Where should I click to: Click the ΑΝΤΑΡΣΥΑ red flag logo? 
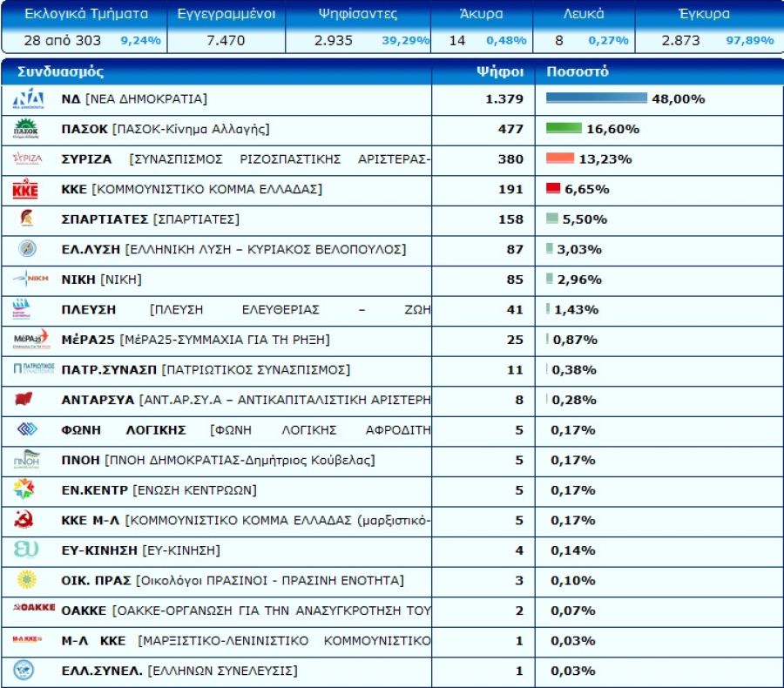tap(24, 399)
